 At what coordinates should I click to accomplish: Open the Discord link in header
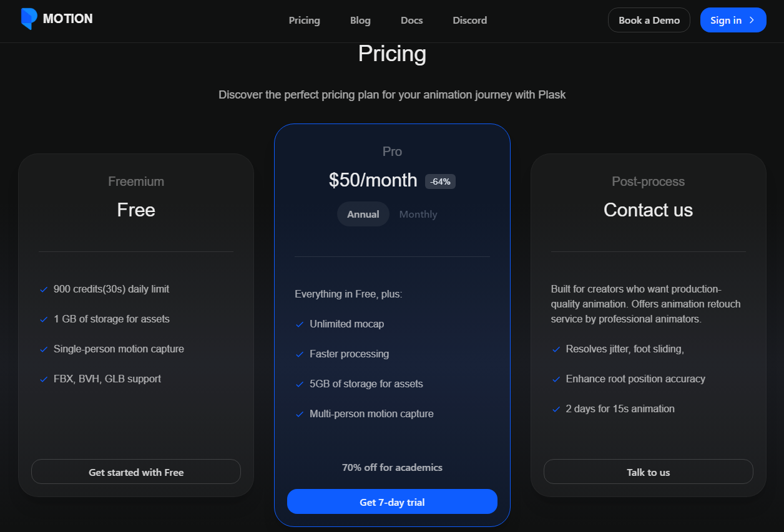469,20
